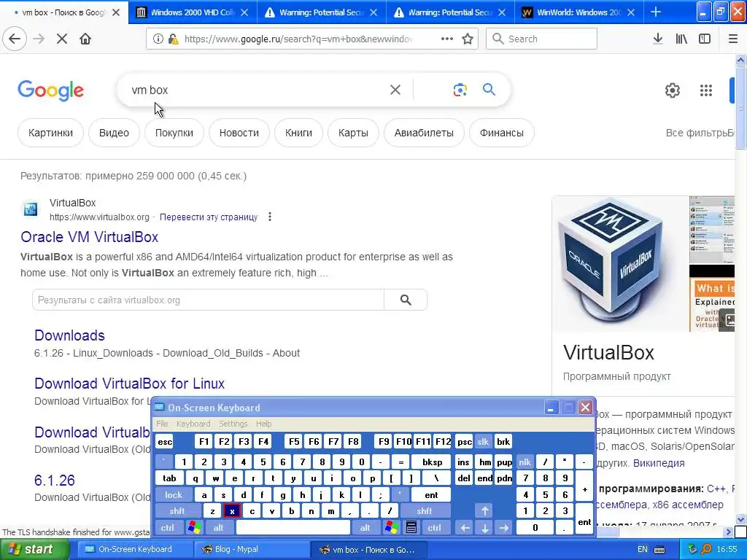The image size is (747, 560).
Task: Click the Google logo
Action: tap(50, 90)
